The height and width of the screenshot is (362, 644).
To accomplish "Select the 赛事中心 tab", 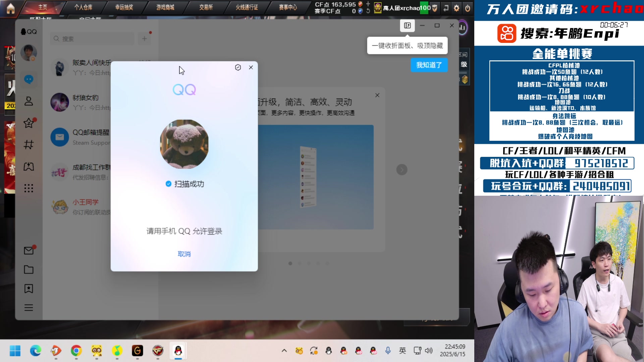I will tap(288, 7).
